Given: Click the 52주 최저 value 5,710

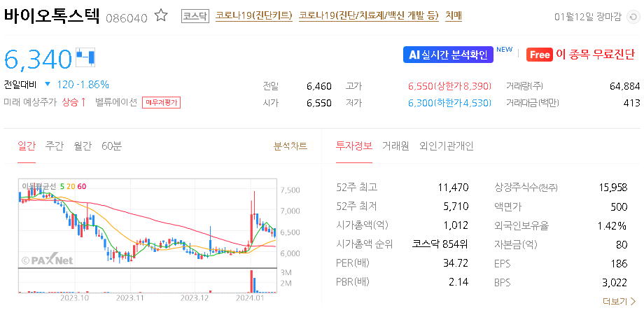Looking at the screenshot, I should [x=456, y=206].
